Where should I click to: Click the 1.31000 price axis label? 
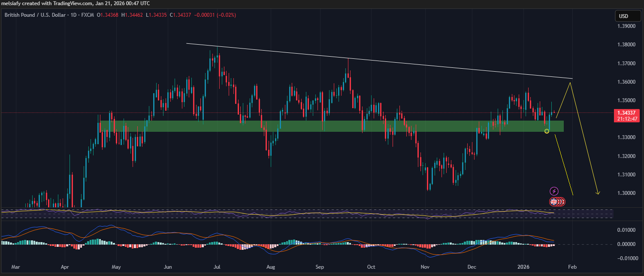626,175
